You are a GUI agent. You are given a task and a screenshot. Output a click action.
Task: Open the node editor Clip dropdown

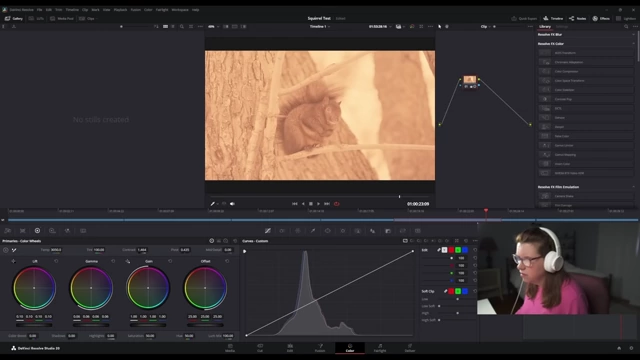[x=485, y=27]
